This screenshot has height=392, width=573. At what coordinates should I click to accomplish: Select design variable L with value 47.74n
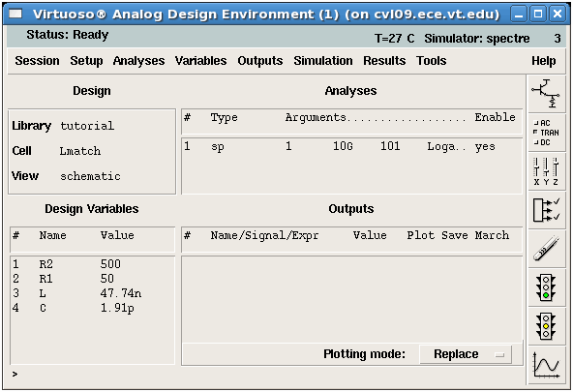point(92,293)
